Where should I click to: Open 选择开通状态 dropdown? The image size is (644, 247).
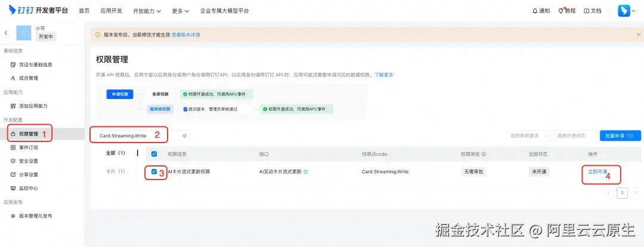click(x=575, y=135)
